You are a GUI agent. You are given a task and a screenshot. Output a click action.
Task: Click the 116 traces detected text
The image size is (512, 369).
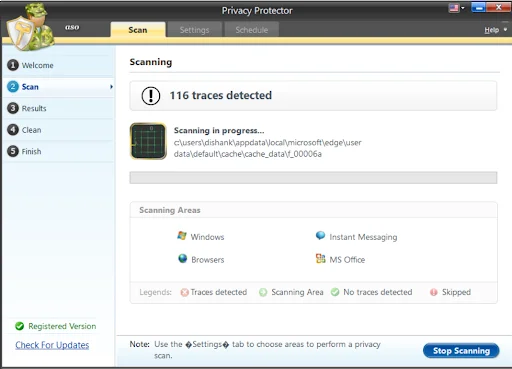click(x=221, y=95)
